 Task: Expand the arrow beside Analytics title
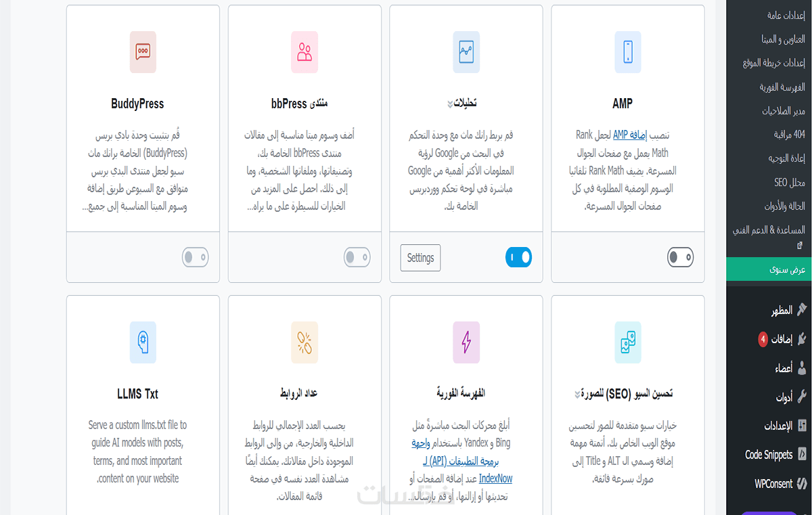coord(450,104)
